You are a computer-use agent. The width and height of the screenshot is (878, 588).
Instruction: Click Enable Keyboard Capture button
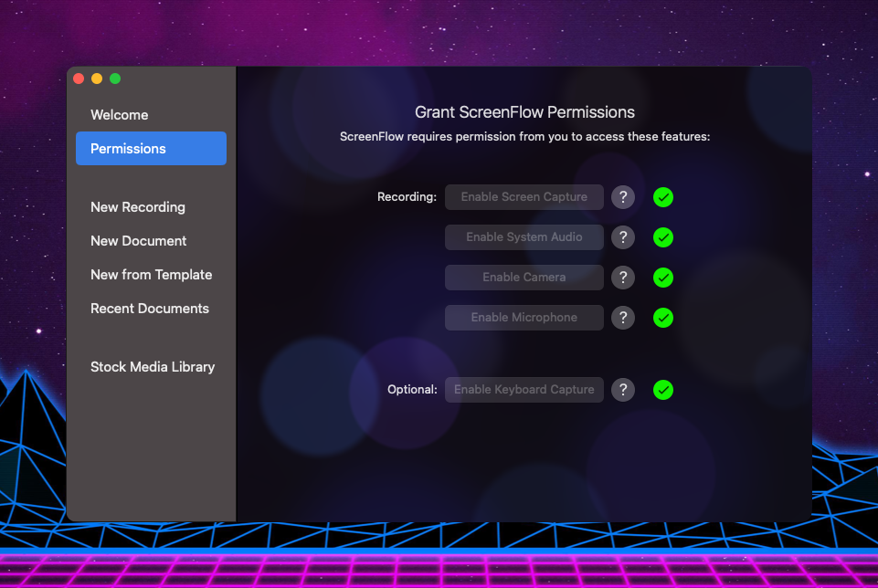point(524,390)
